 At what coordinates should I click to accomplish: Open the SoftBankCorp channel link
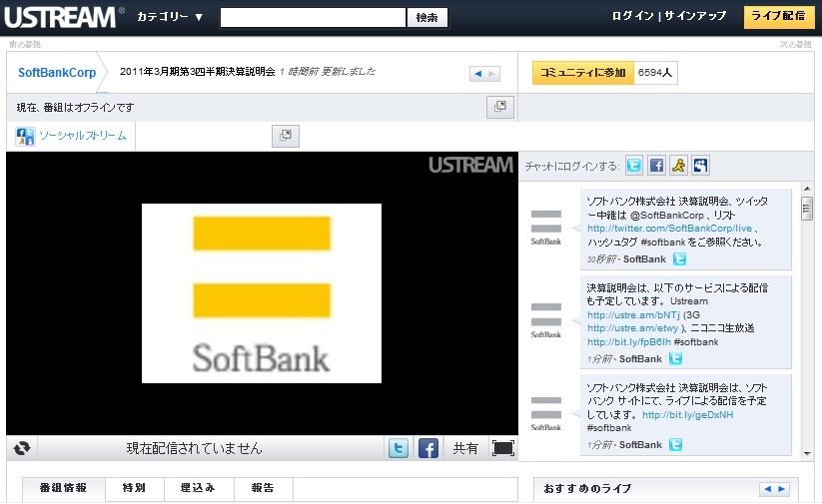click(57, 72)
